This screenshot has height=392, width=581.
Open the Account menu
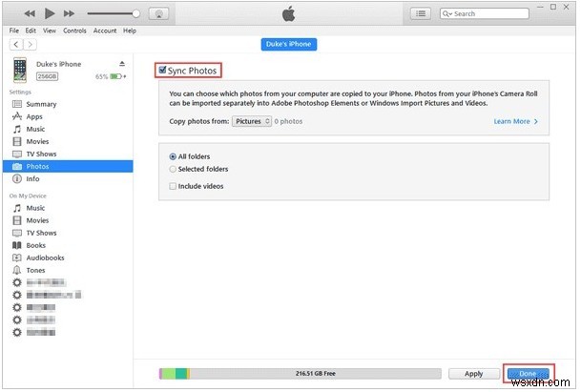pyautogui.click(x=105, y=31)
